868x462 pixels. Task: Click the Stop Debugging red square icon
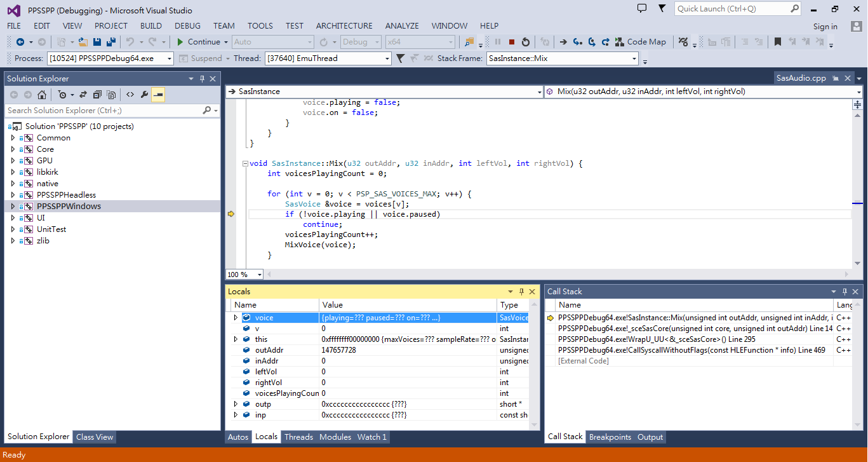[512, 42]
